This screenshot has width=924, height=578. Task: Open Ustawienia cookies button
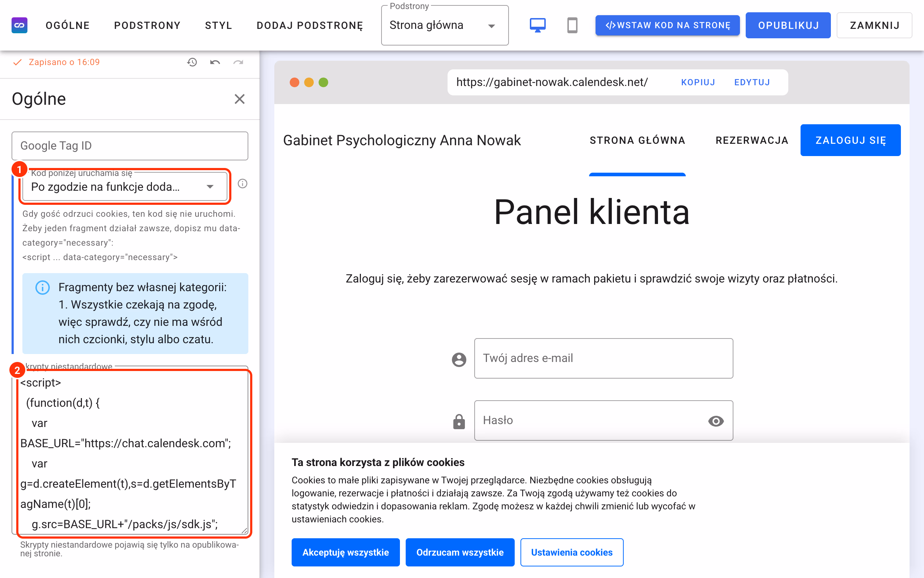click(572, 552)
